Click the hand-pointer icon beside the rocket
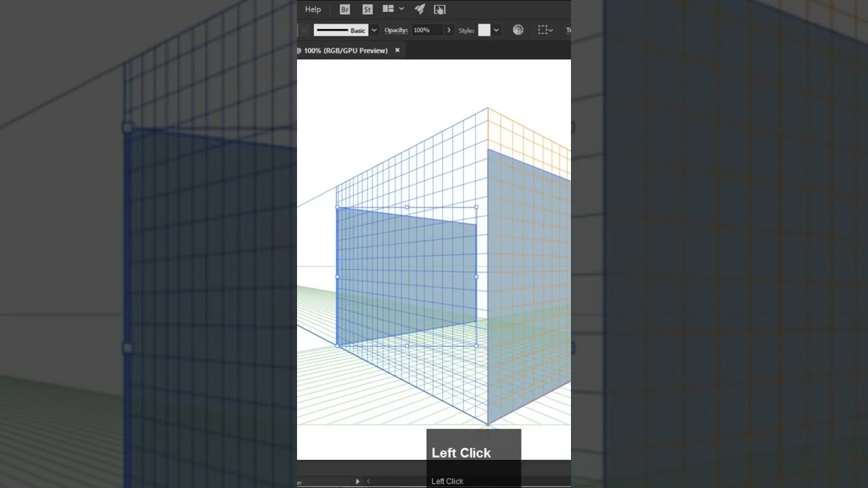The width and height of the screenshot is (868, 488). click(439, 9)
